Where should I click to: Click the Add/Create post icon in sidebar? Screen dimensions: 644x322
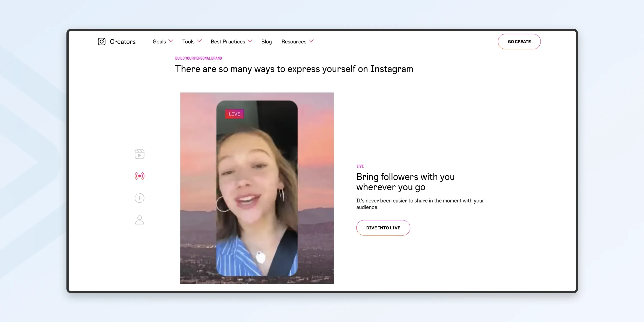click(x=139, y=198)
